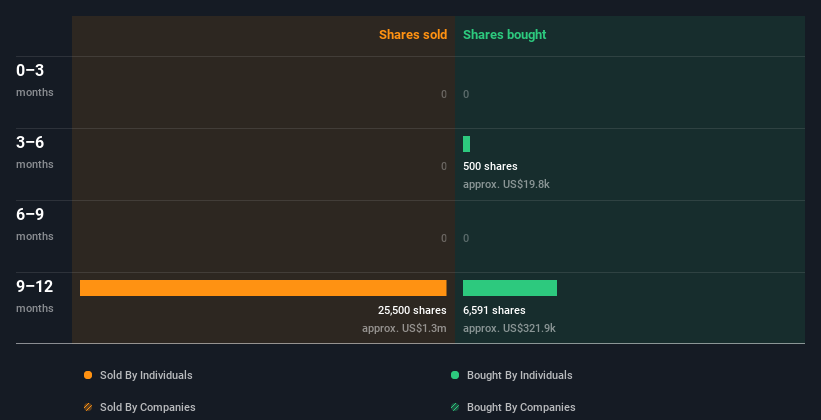821x420 pixels.
Task: Click the 0 bought value in 6–9 months row
Action: (466, 238)
